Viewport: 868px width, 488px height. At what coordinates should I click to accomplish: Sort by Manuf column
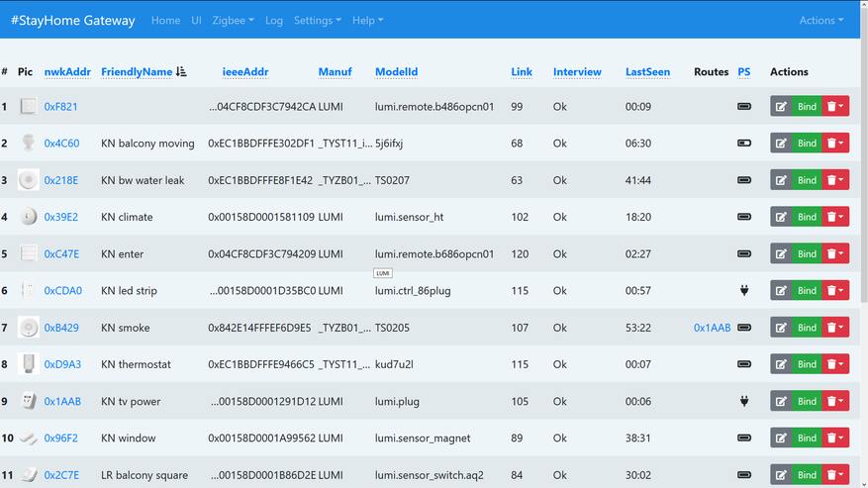[335, 72]
